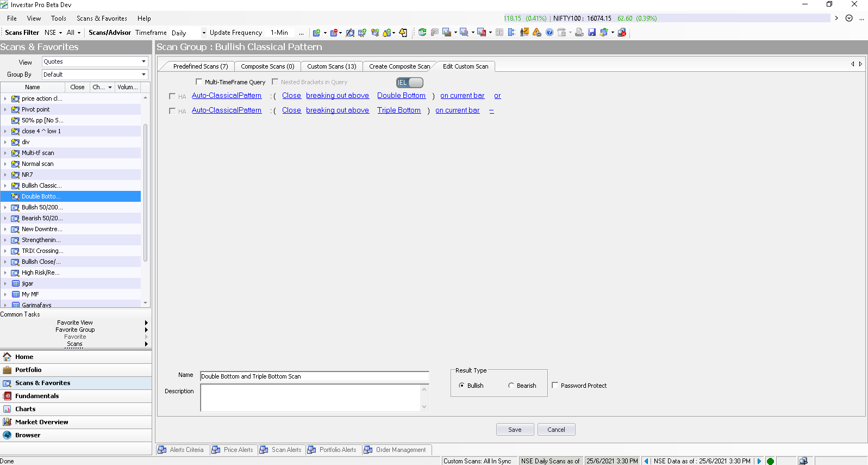
Task: Check the Password Protect checkbox
Action: [555, 385]
